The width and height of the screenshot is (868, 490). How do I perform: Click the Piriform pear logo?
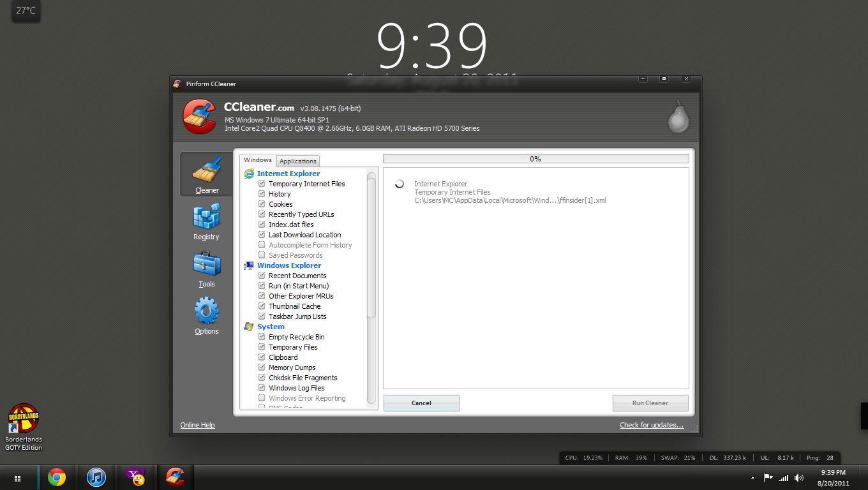pyautogui.click(x=678, y=117)
